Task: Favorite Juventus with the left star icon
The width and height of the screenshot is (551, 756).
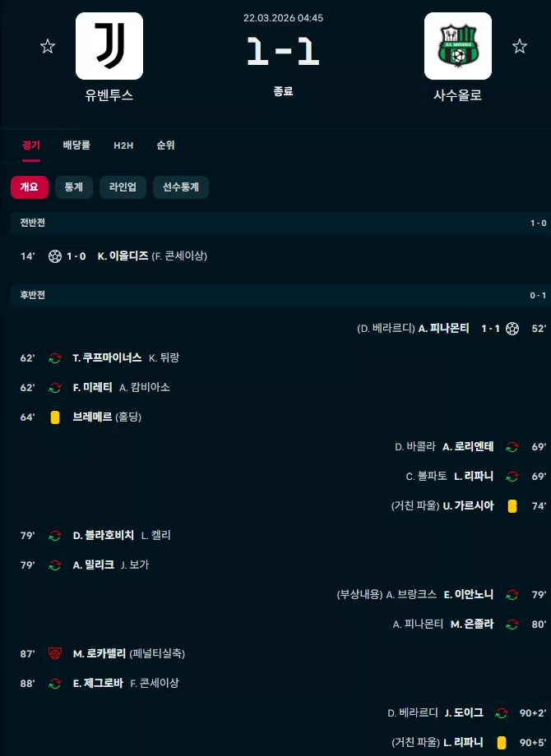Action: (x=47, y=46)
